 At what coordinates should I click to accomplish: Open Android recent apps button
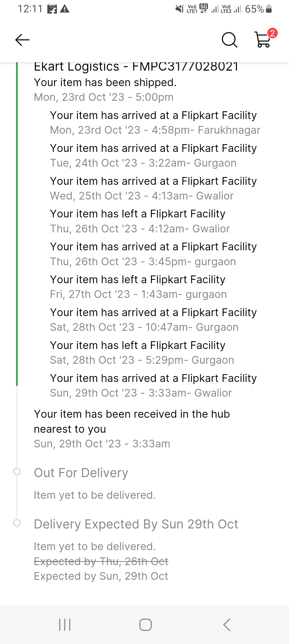tap(65, 625)
